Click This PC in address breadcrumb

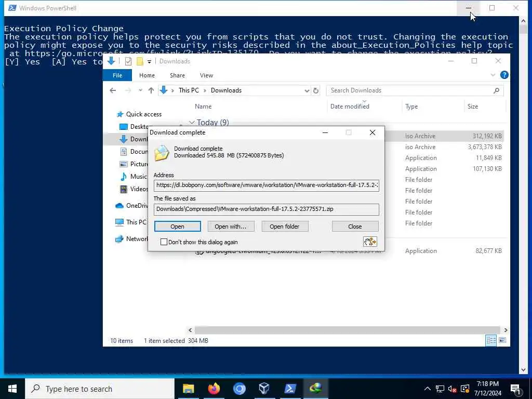pos(189,90)
